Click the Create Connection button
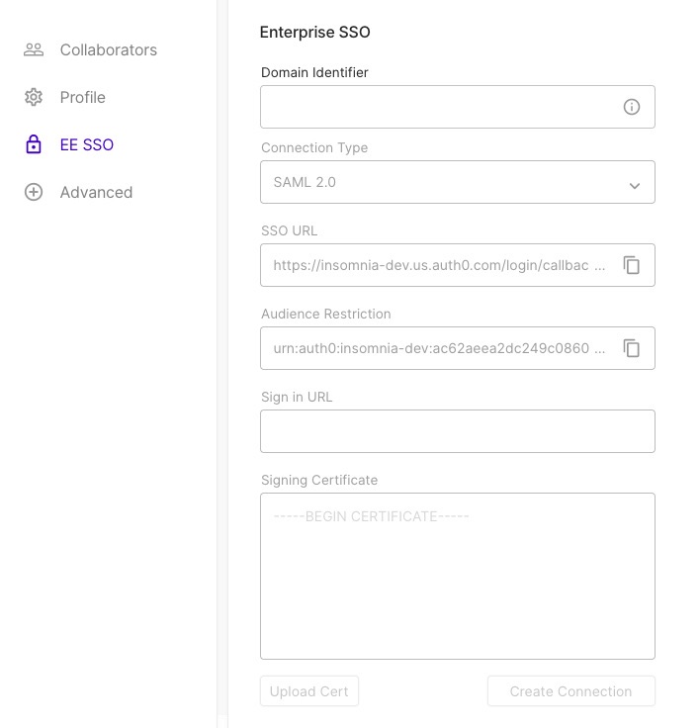700x728 pixels. pyautogui.click(x=570, y=690)
